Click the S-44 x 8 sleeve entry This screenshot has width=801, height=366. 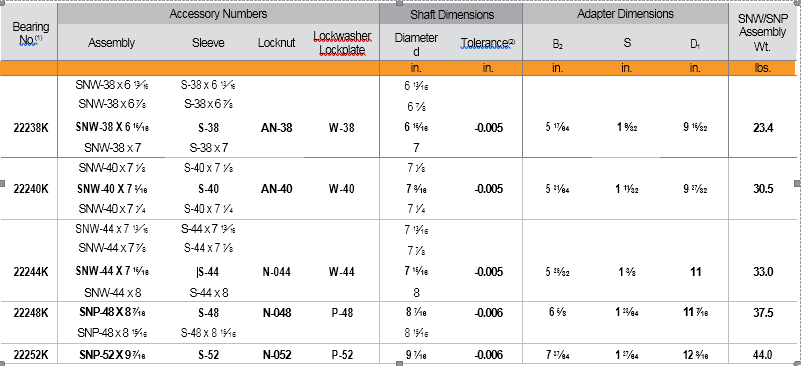pos(208,293)
